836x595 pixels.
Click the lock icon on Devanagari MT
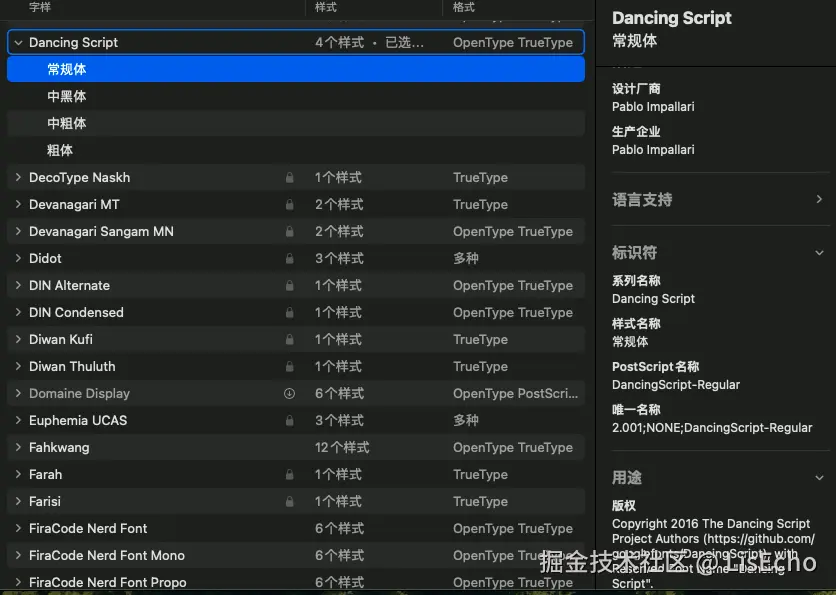coord(290,204)
